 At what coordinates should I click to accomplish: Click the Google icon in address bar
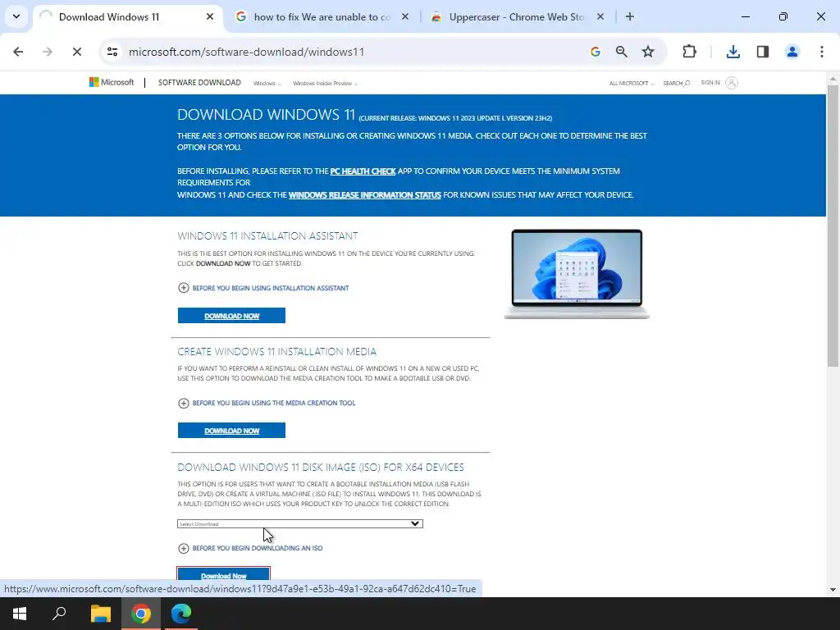pos(596,52)
